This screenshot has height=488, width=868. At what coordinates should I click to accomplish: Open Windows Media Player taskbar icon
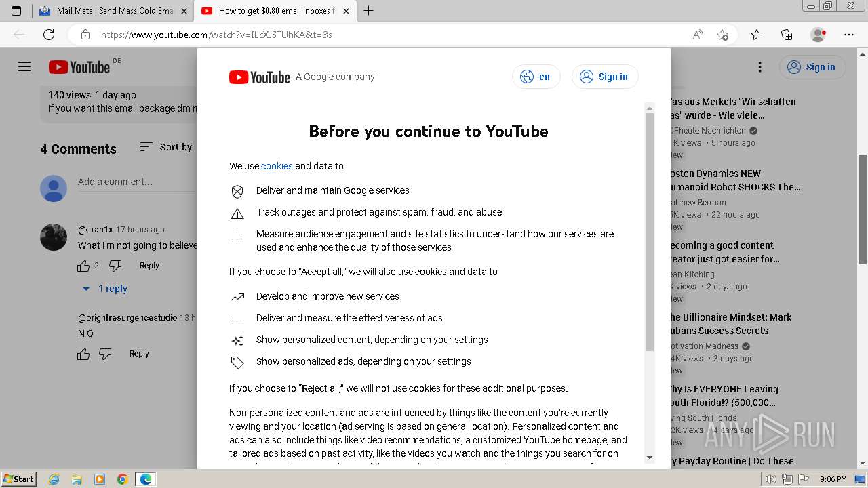point(100,479)
